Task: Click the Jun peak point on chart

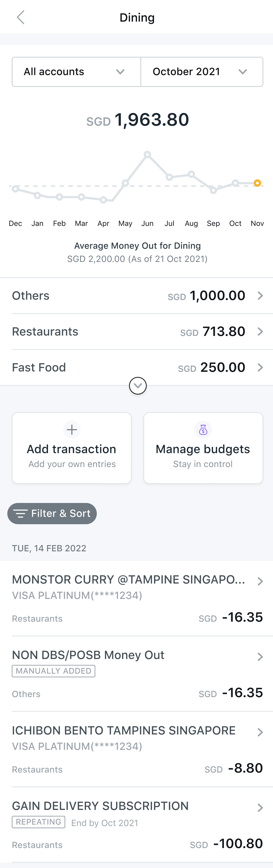Action: 147,154
